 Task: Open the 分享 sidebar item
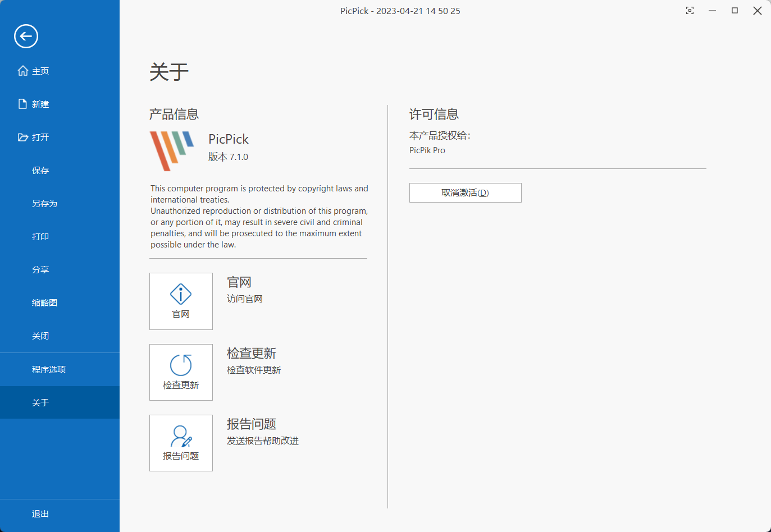point(60,269)
